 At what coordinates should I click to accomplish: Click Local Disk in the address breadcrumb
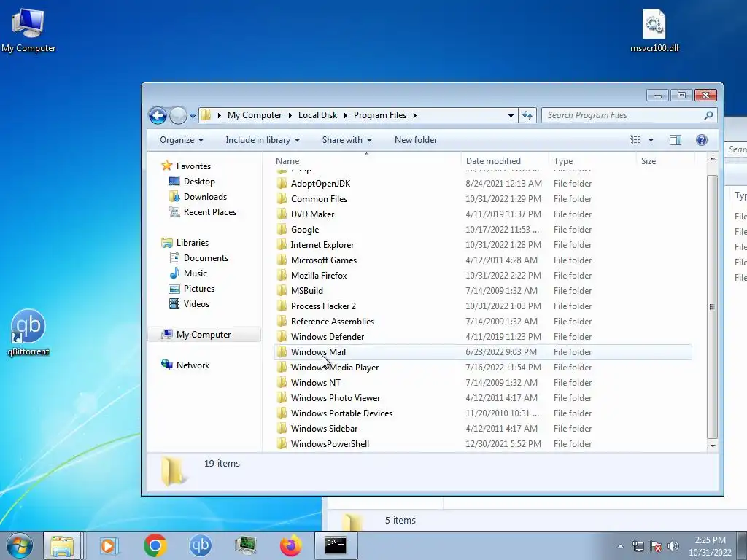[x=317, y=115]
